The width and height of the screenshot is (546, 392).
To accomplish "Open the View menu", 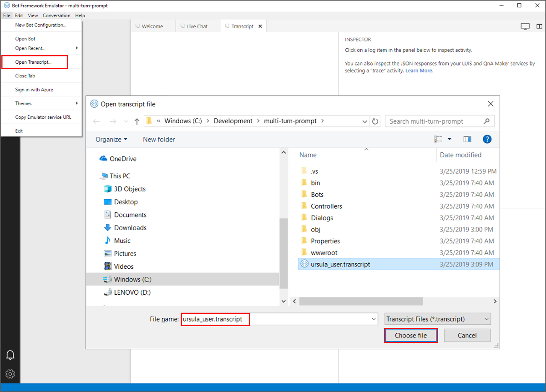I will [33, 15].
